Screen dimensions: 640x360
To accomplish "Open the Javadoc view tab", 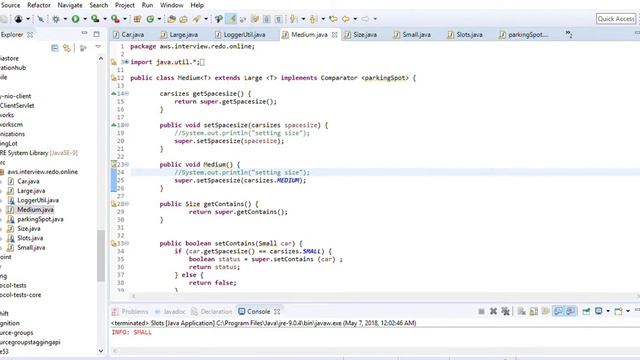I will click(170, 311).
